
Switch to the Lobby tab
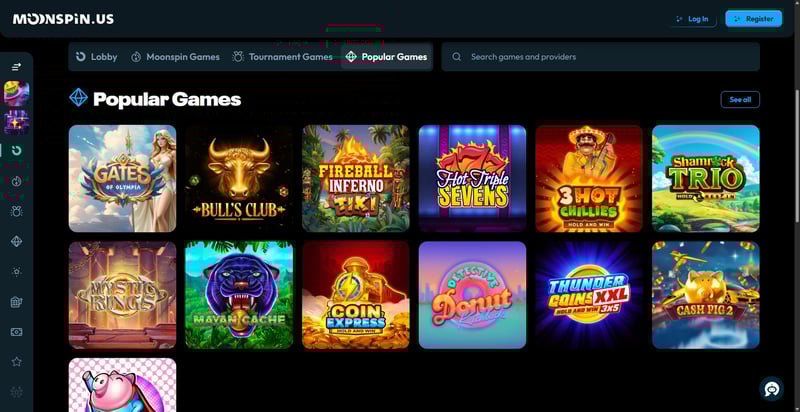(x=96, y=57)
